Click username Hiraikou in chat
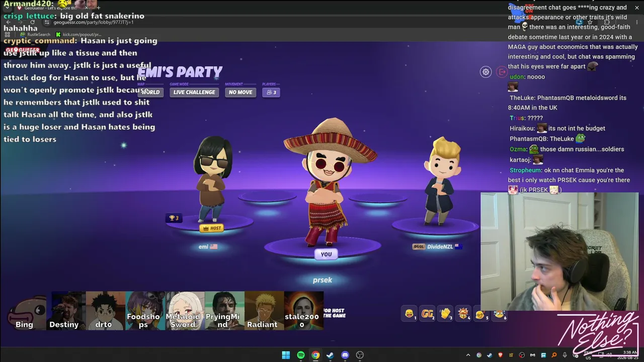The width and height of the screenshot is (644, 362). pos(522,128)
